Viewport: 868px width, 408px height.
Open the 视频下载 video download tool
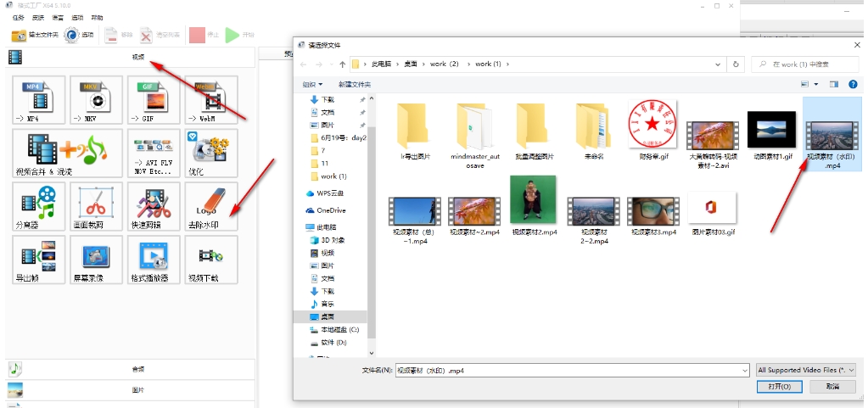(x=211, y=260)
